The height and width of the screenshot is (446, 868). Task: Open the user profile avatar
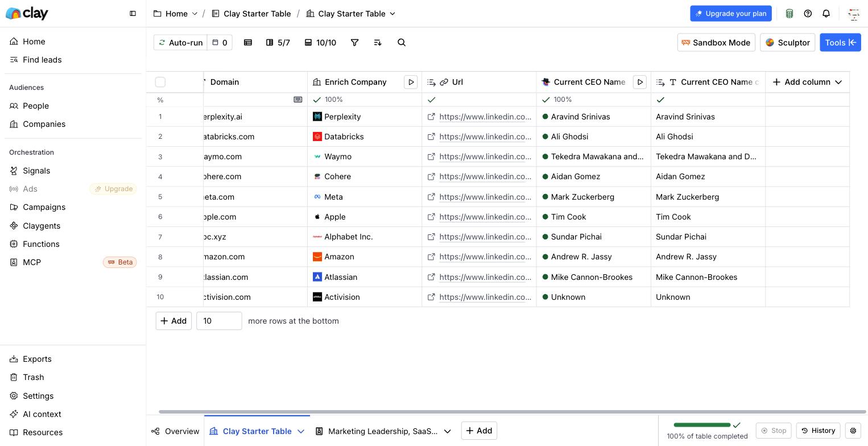click(x=853, y=14)
